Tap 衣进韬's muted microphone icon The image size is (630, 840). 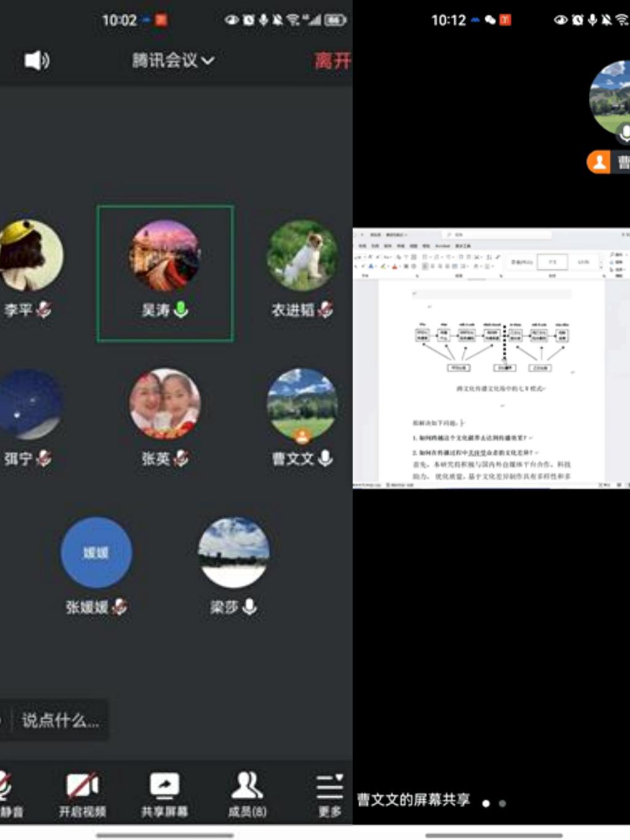tap(325, 310)
